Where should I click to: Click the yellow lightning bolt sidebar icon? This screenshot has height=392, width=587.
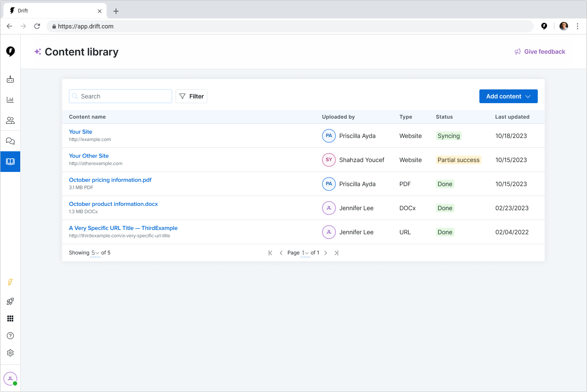[10, 282]
